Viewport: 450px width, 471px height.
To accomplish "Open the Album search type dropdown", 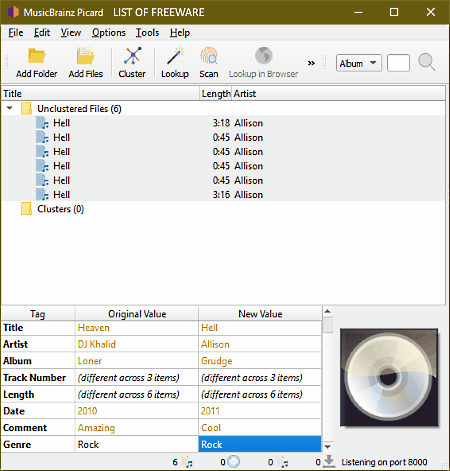I will tap(359, 63).
